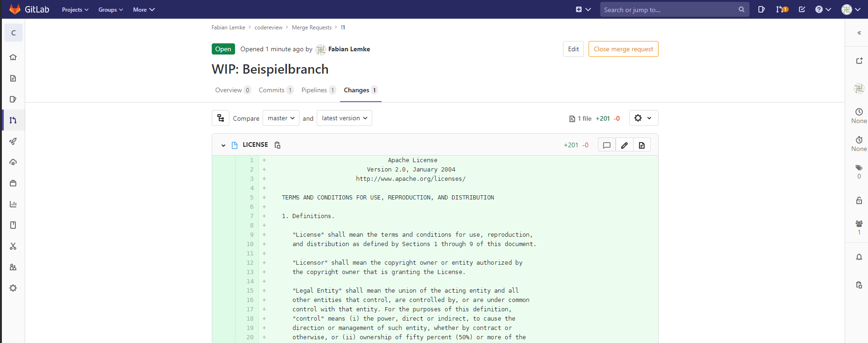Open Analytics chart icon in sidebar

(13, 204)
